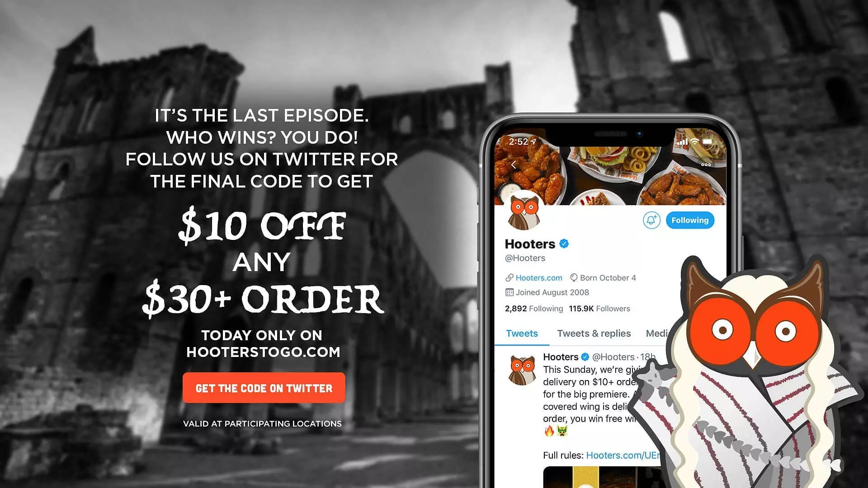
Task: Open the three-dot more options menu
Action: 706,165
